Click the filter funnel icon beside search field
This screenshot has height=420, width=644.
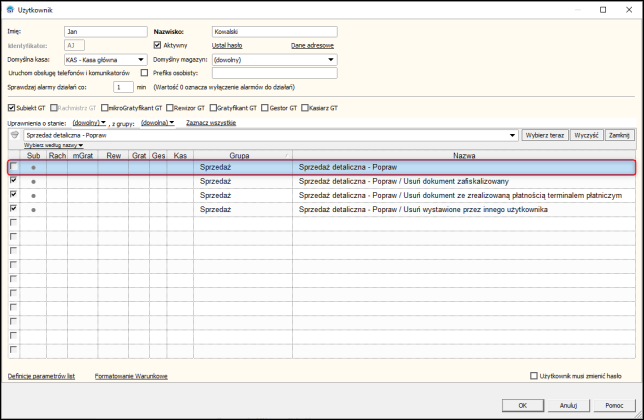[x=15, y=135]
